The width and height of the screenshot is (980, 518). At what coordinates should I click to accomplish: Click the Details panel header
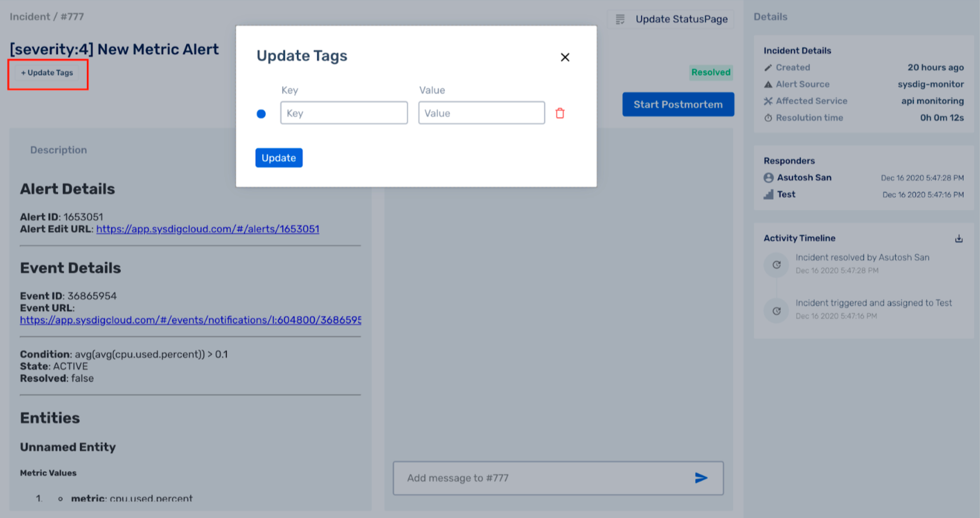tap(771, 17)
